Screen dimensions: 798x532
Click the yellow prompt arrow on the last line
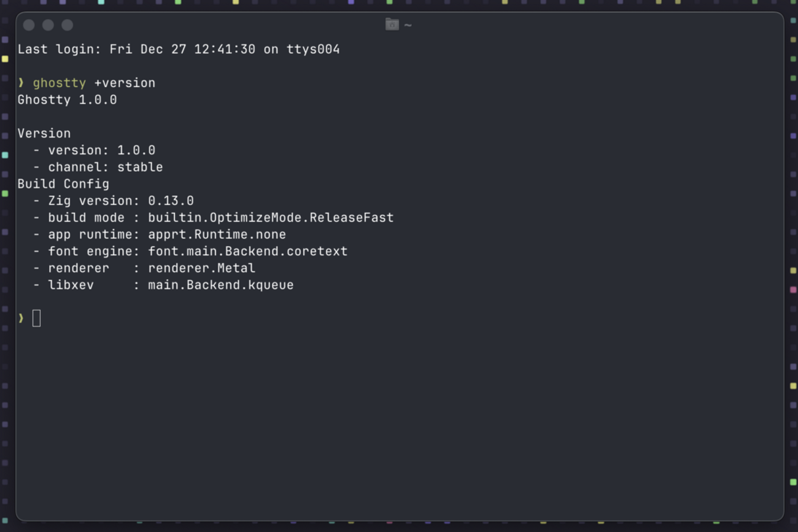(x=21, y=318)
